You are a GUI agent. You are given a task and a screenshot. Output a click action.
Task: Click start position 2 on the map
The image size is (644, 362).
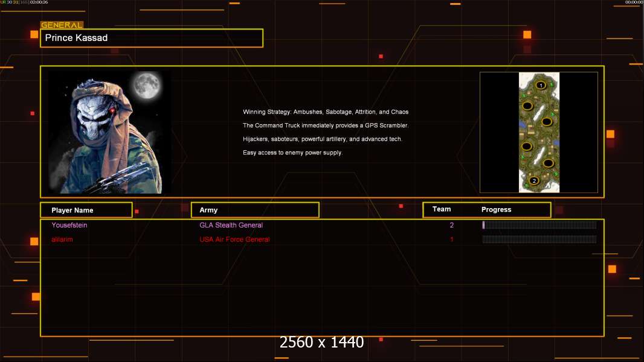click(x=534, y=180)
